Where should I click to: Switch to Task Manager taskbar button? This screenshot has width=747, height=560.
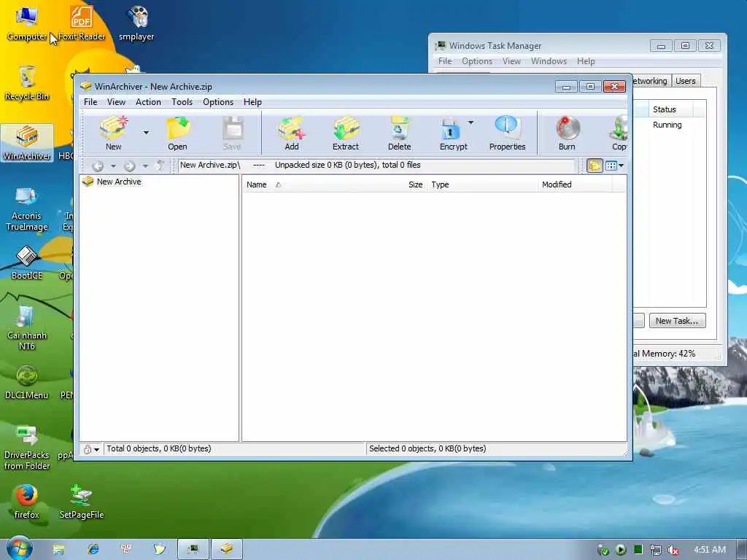point(193,549)
